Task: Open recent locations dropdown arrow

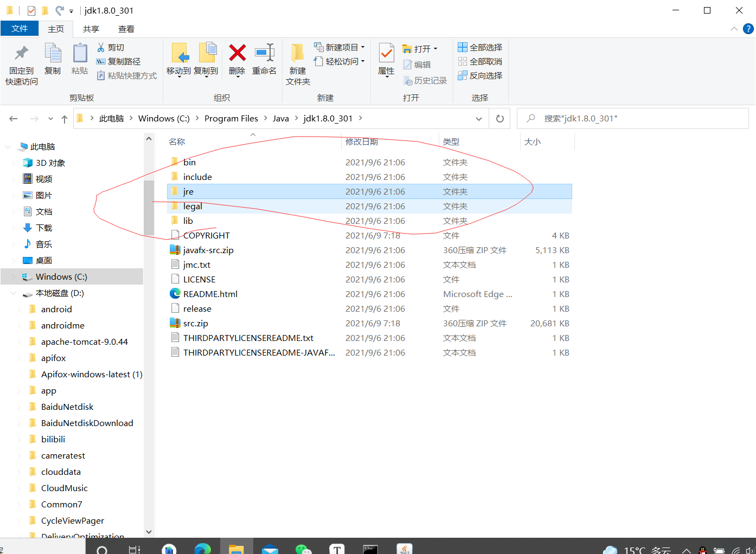Action: (x=50, y=119)
